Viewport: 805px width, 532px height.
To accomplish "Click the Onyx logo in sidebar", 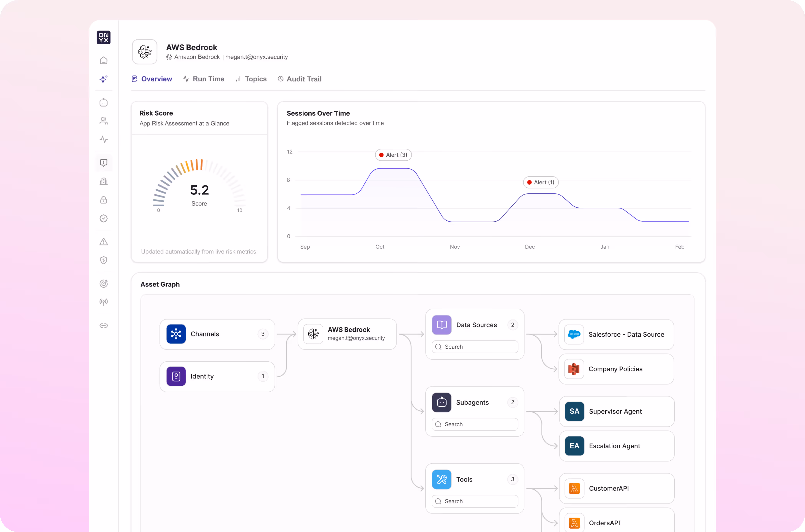I will tap(104, 37).
